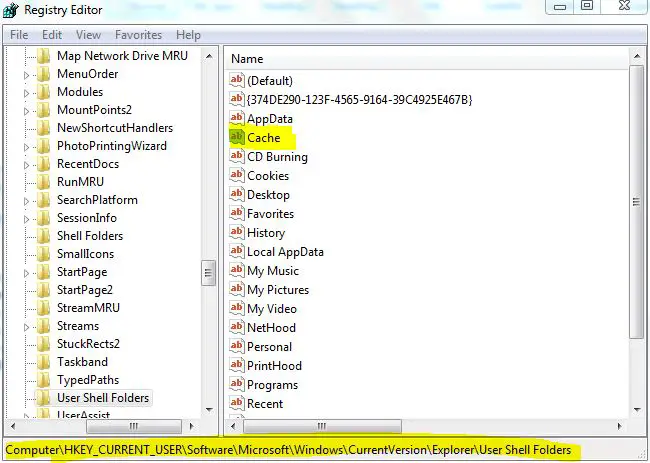Click tree pane scroll up arrow
This screenshot has height=463, width=650.
coord(209,56)
